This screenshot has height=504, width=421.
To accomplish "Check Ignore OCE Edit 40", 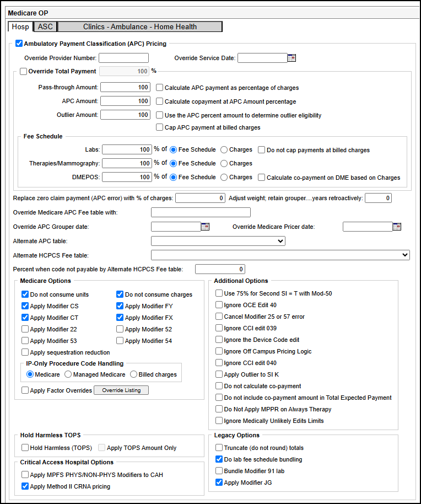I will pos(219,305).
